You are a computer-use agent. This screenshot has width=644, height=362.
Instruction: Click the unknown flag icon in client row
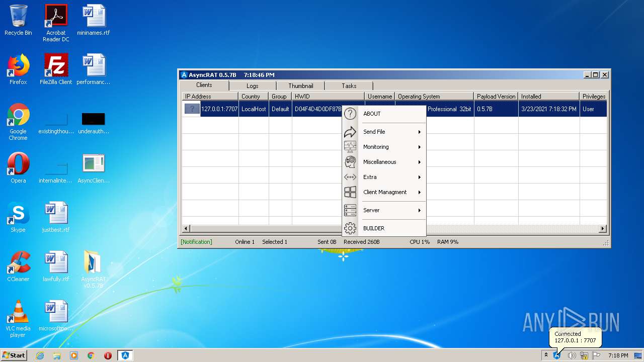tap(192, 109)
